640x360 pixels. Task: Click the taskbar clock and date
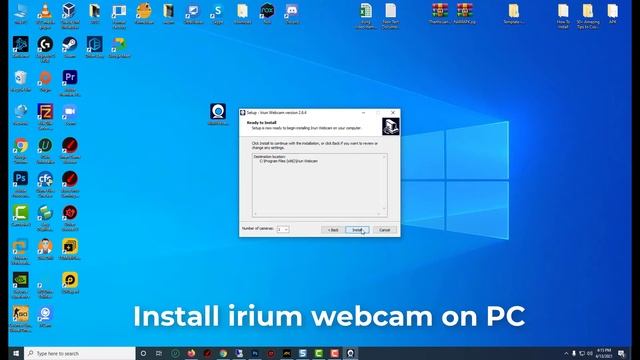click(x=603, y=353)
